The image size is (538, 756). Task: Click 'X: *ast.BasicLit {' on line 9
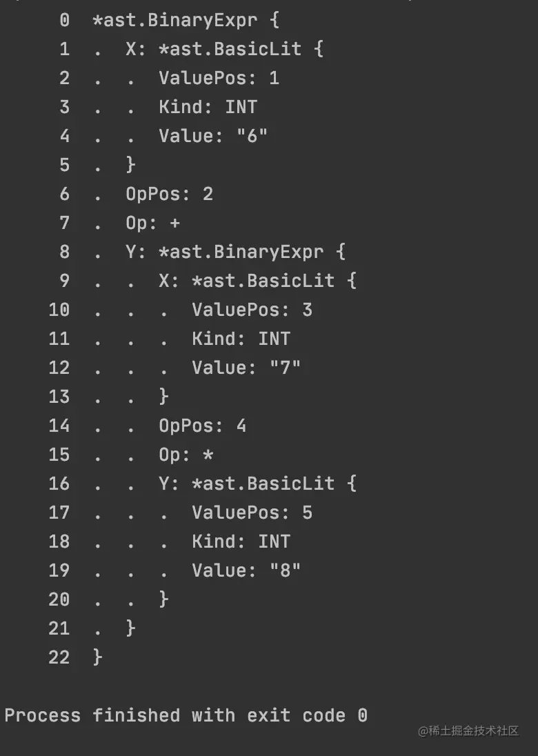(x=257, y=281)
